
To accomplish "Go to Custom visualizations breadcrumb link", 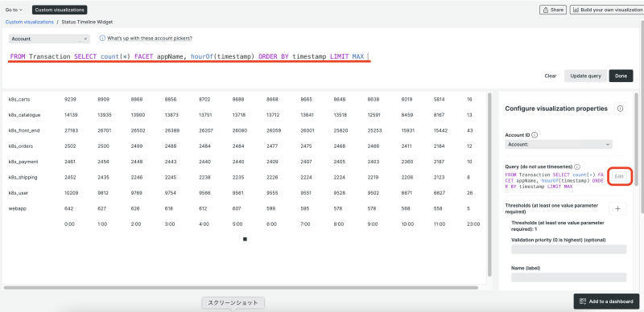I will point(30,22).
